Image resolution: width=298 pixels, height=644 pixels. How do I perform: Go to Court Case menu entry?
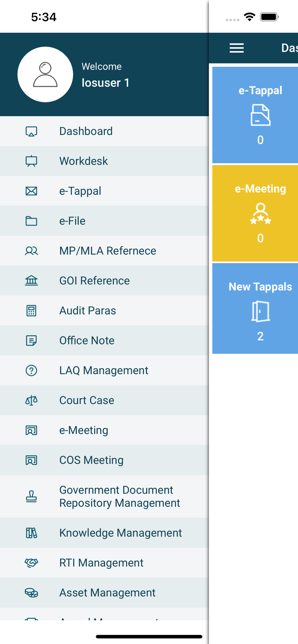[104, 400]
